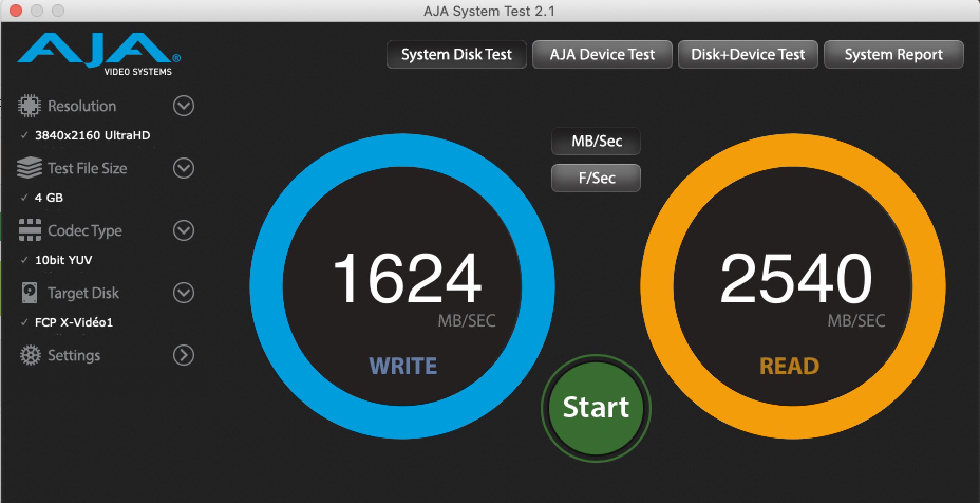Expand the Resolution dropdown
This screenshot has width=980, height=503.
[184, 106]
